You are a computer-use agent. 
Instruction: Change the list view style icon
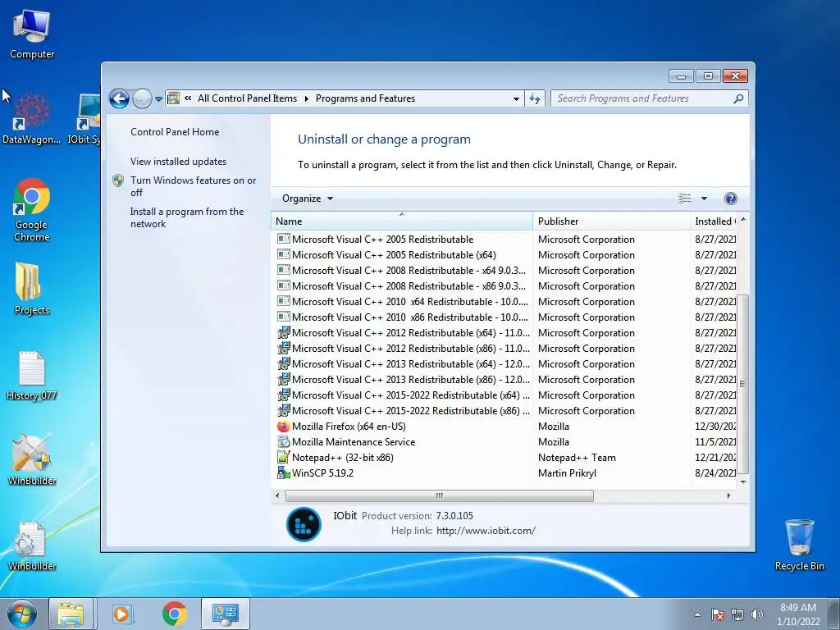(685, 199)
